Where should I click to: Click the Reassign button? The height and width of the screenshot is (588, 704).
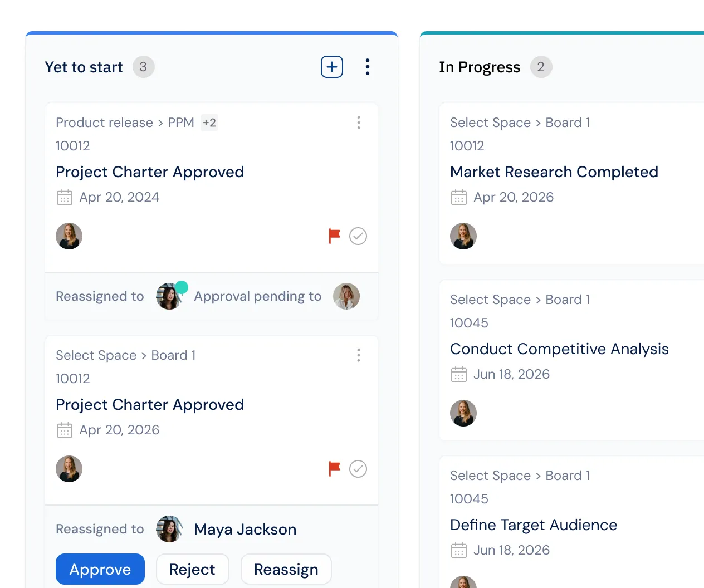286,569
